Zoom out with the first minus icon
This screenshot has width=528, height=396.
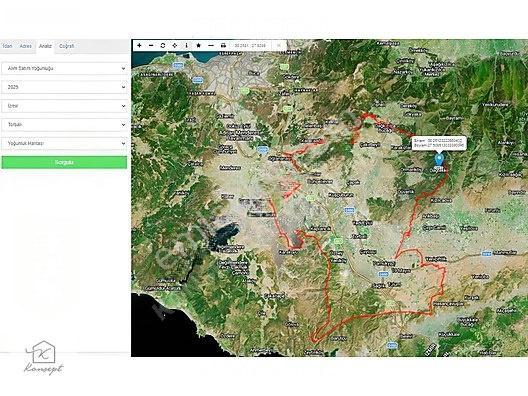click(x=151, y=45)
